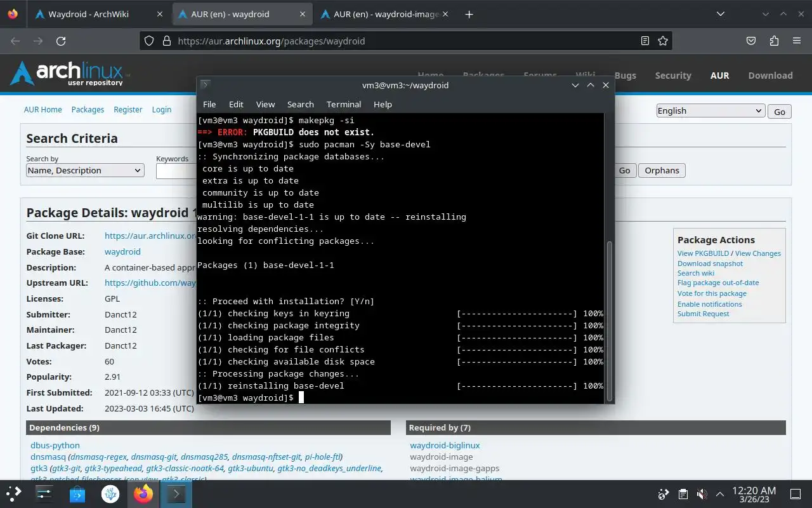Open the Register link
The width and height of the screenshot is (812, 508).
tap(128, 109)
